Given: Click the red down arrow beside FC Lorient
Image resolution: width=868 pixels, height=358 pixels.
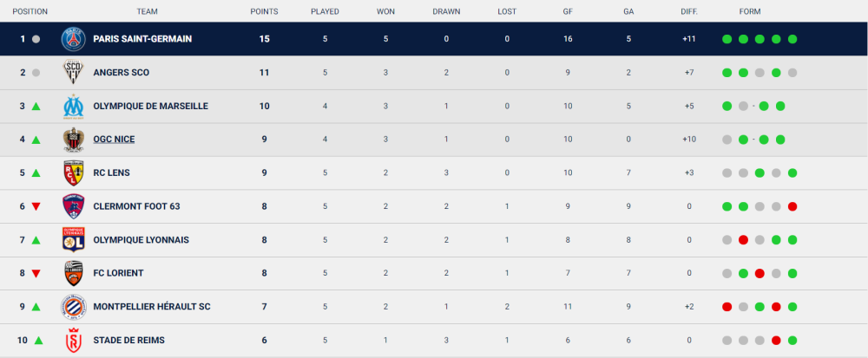Looking at the screenshot, I should (x=36, y=273).
